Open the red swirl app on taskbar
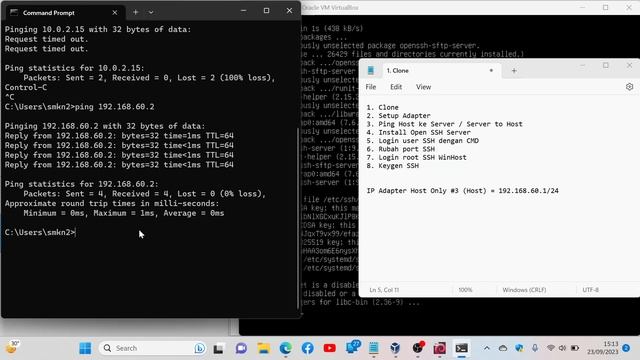Screen dimensions: 640x360 click(440, 349)
